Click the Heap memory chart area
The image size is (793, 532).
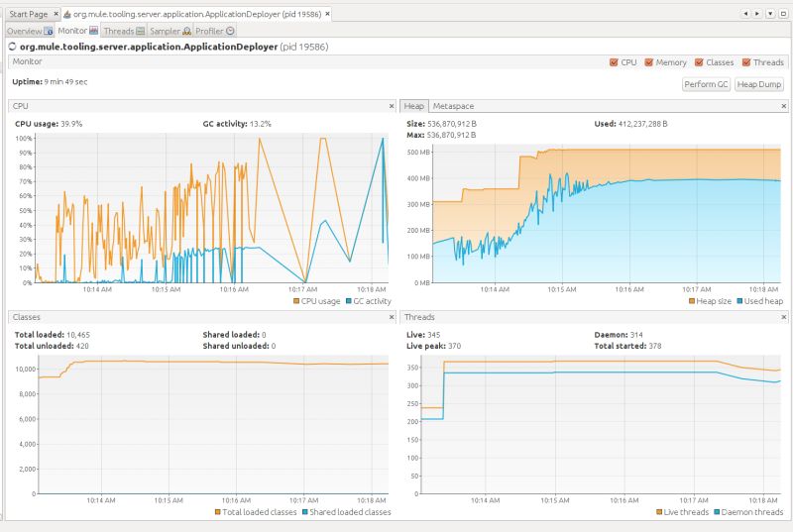pyautogui.click(x=607, y=214)
